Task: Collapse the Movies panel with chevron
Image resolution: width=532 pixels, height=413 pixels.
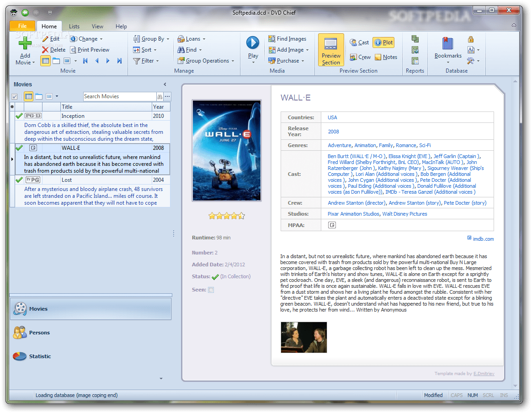Action: tap(165, 85)
